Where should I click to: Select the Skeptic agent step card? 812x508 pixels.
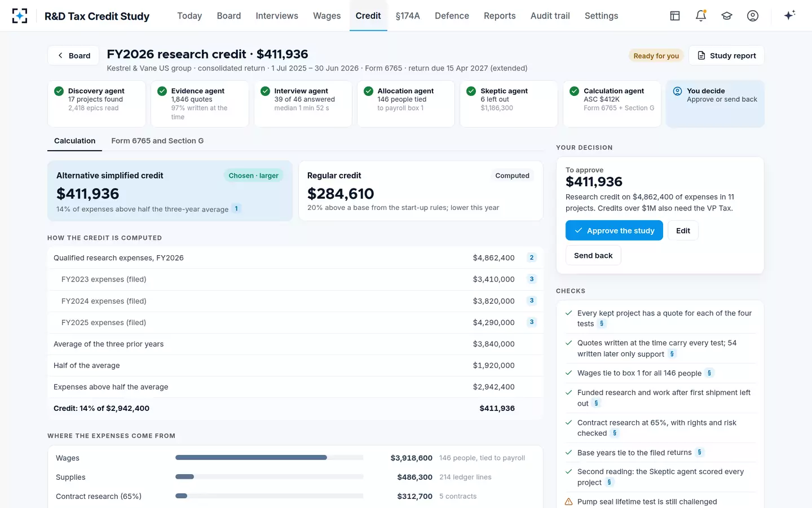pyautogui.click(x=509, y=104)
